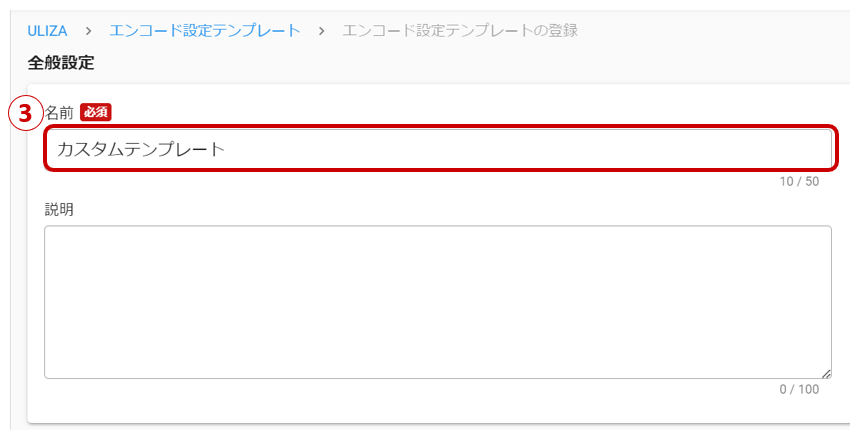The image size is (850, 432).
Task: Click blank card space right of the 説明 label
Action: tap(450, 209)
